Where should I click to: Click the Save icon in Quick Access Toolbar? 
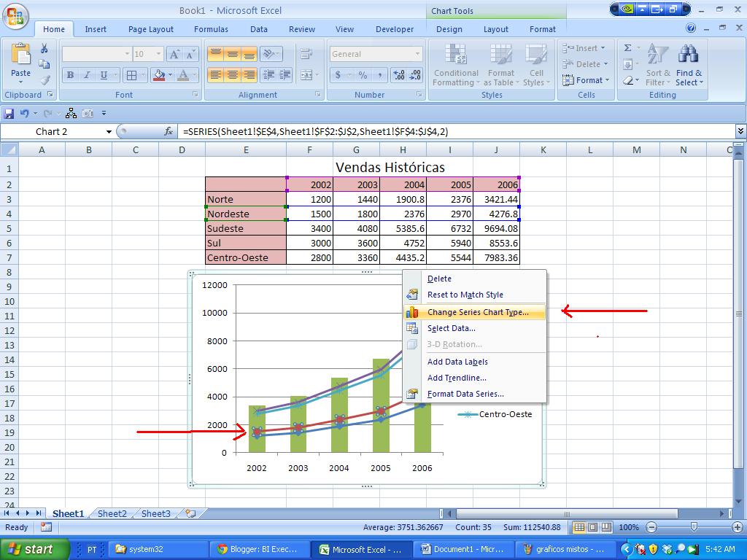(9, 113)
